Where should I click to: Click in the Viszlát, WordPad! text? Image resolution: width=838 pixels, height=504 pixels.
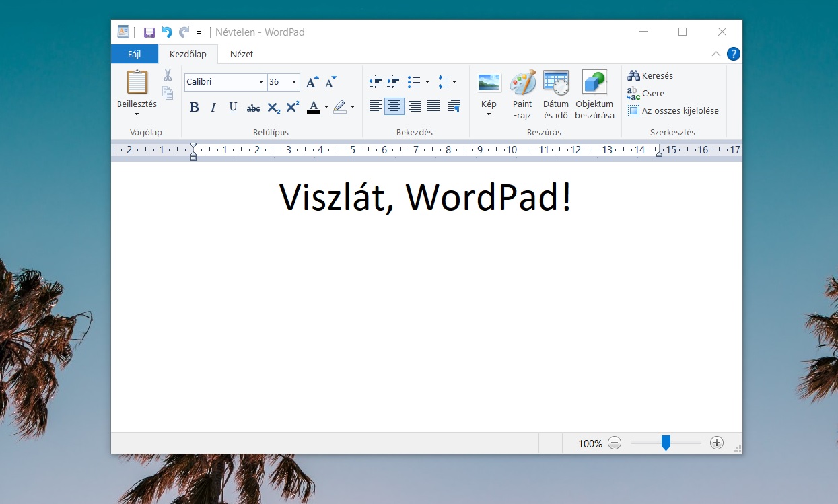pos(425,196)
